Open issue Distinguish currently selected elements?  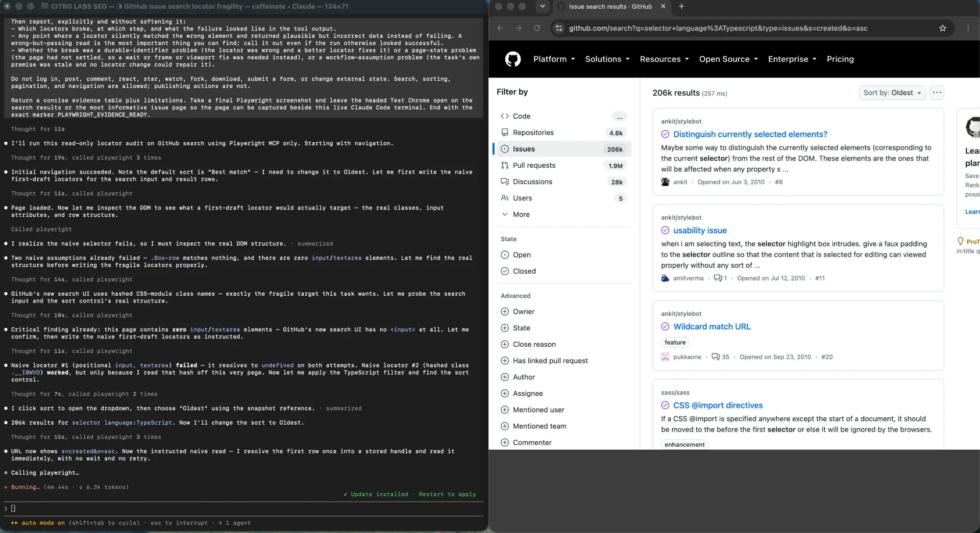point(750,134)
